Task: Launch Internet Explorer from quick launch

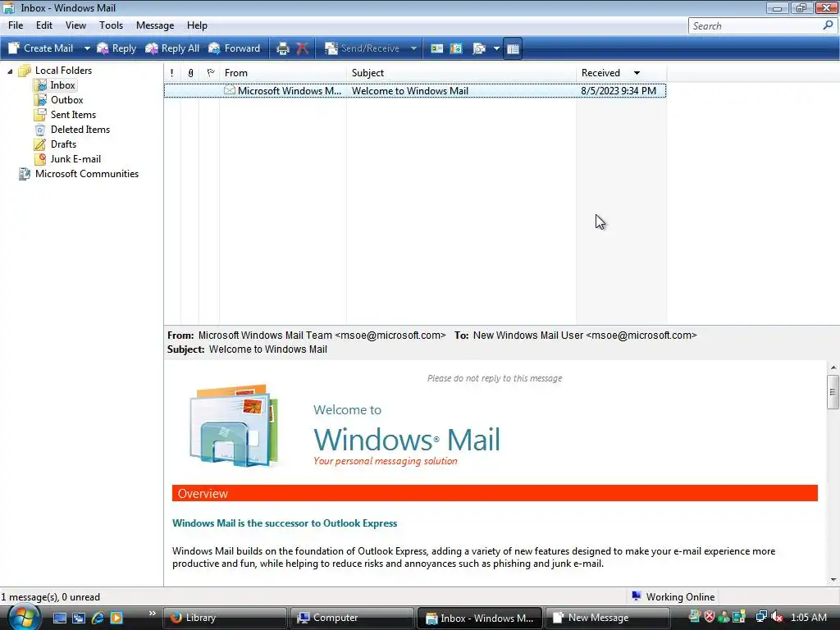Action: pos(98,618)
